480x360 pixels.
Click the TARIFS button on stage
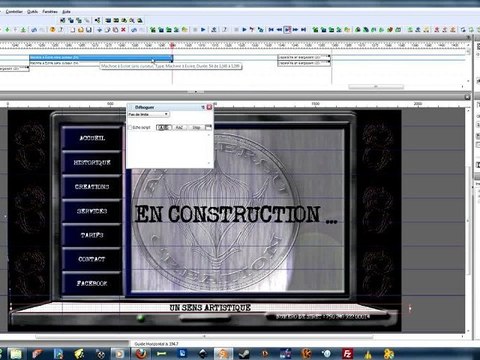[92, 235]
